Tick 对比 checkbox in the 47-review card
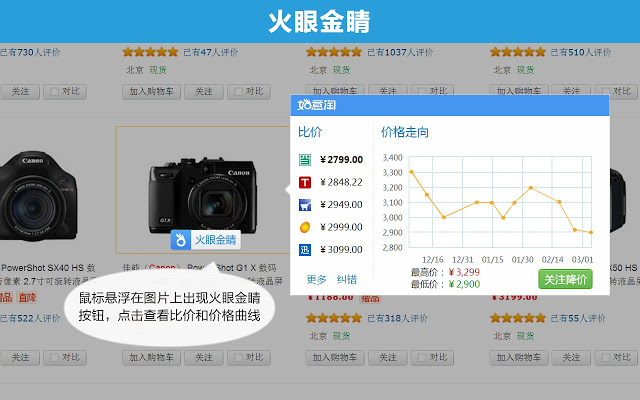 pos(238,91)
